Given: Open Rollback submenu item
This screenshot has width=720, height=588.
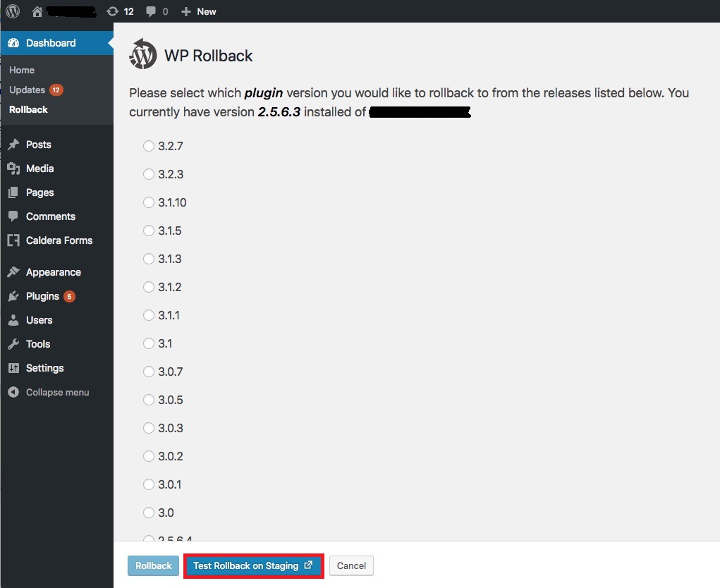Looking at the screenshot, I should [28, 110].
